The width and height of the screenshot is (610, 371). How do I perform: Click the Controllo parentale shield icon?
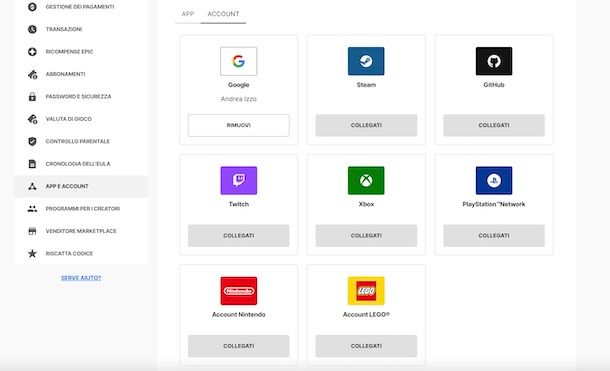pos(32,141)
